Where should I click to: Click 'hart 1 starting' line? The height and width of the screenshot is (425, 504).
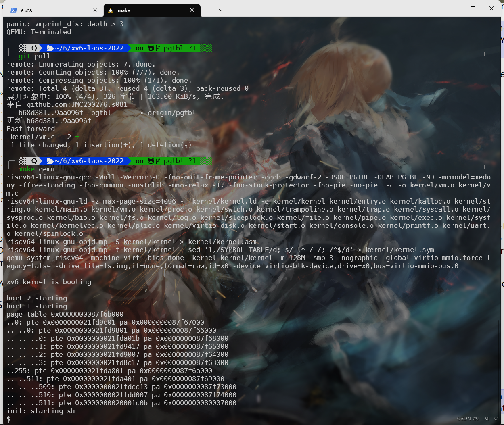(x=37, y=306)
